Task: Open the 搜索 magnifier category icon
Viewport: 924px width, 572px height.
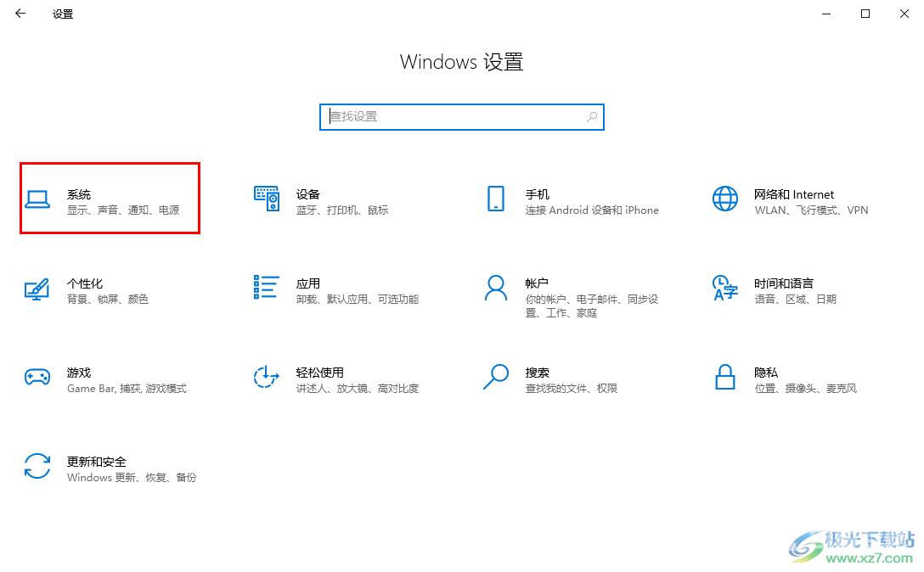Action: (x=496, y=377)
